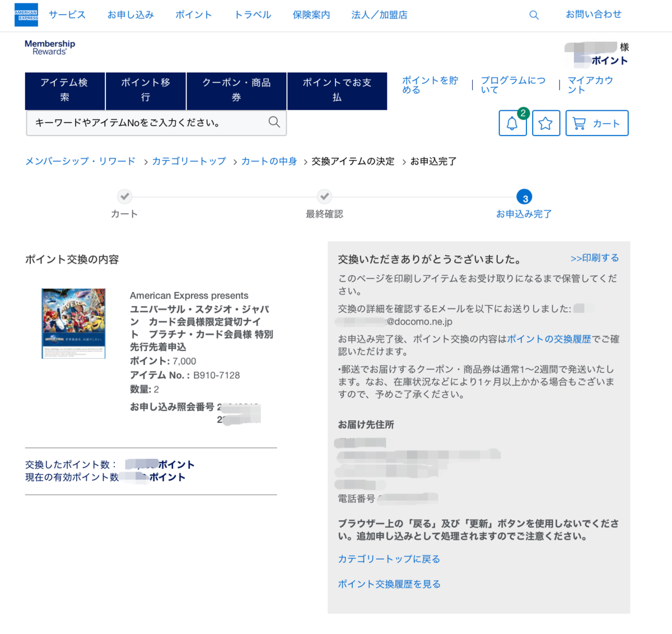Open the トラベル menu
This screenshot has height=634, width=672.
tap(253, 15)
